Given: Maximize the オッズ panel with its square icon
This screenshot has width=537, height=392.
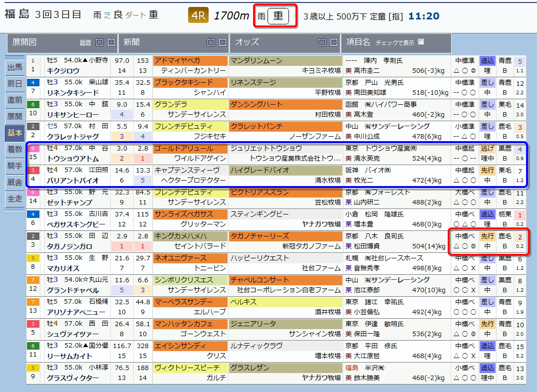Looking at the screenshot, I should 322,42.
